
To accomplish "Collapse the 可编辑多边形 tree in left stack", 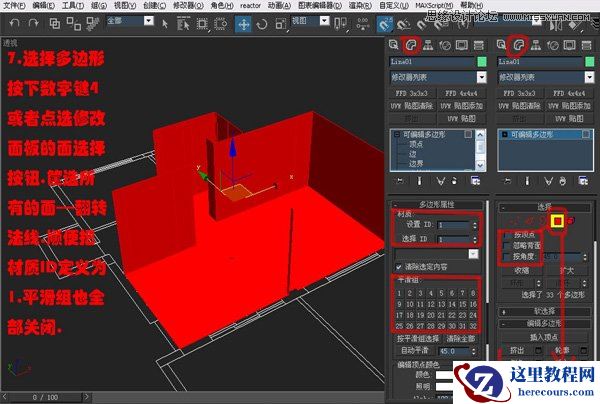I will tap(397, 134).
